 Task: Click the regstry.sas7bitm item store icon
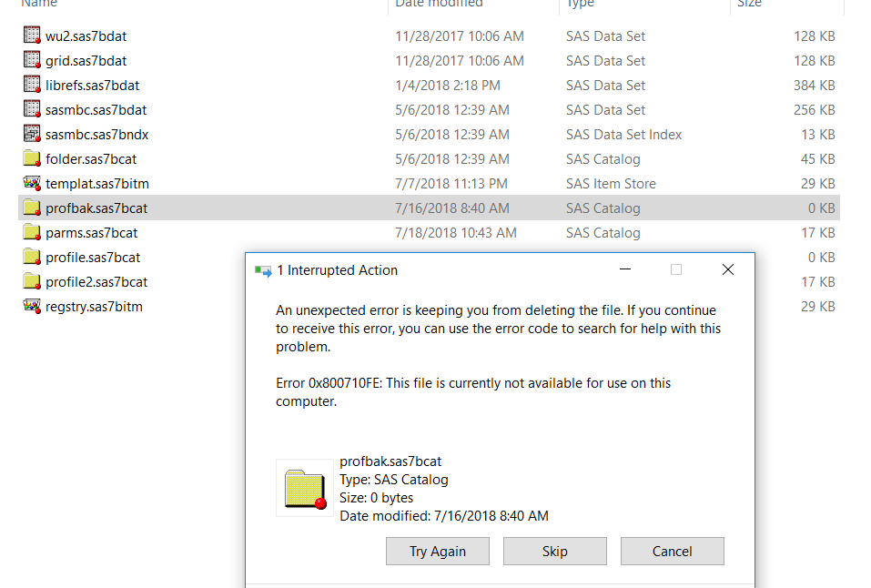pos(31,306)
